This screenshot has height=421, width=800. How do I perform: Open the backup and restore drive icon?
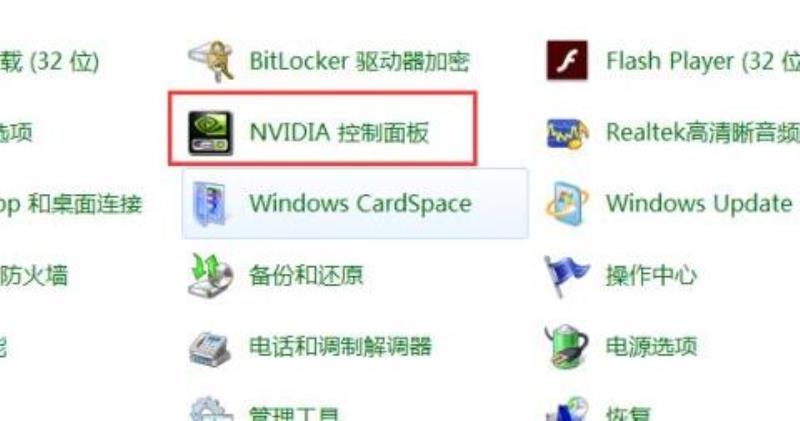click(210, 275)
